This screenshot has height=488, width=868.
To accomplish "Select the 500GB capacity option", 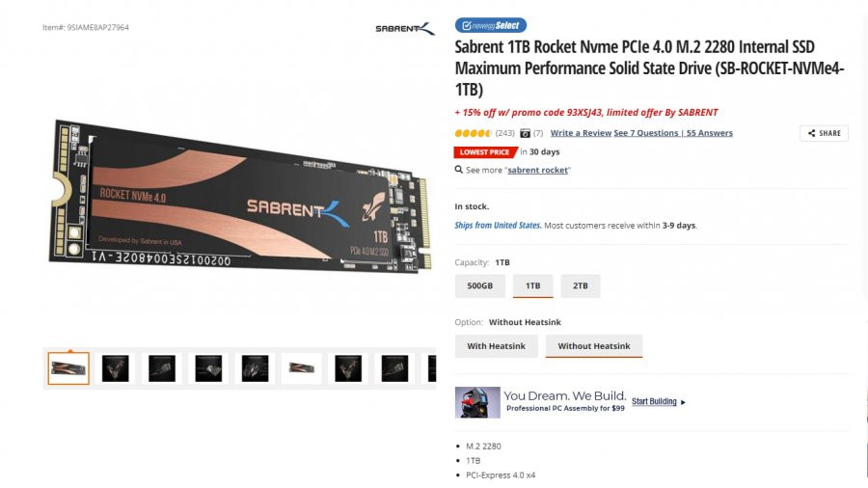I will pyautogui.click(x=479, y=286).
